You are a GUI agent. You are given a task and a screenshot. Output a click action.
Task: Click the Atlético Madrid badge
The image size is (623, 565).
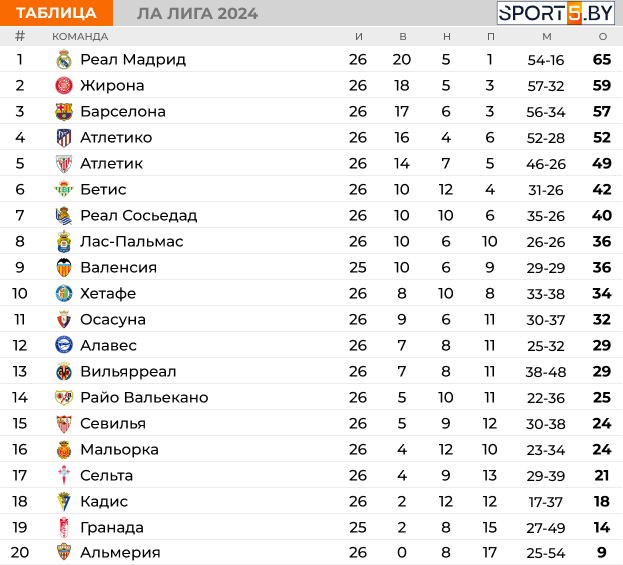click(x=64, y=137)
